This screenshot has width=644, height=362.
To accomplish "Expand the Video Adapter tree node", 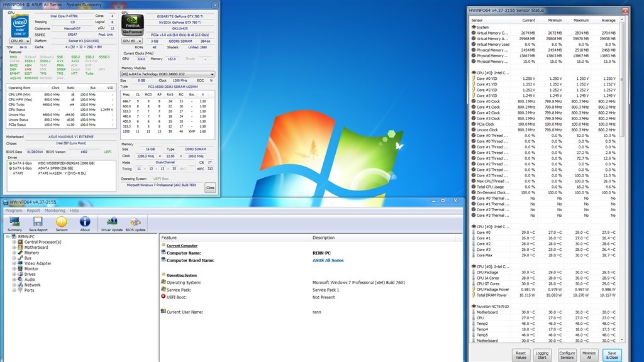I will click(x=14, y=263).
